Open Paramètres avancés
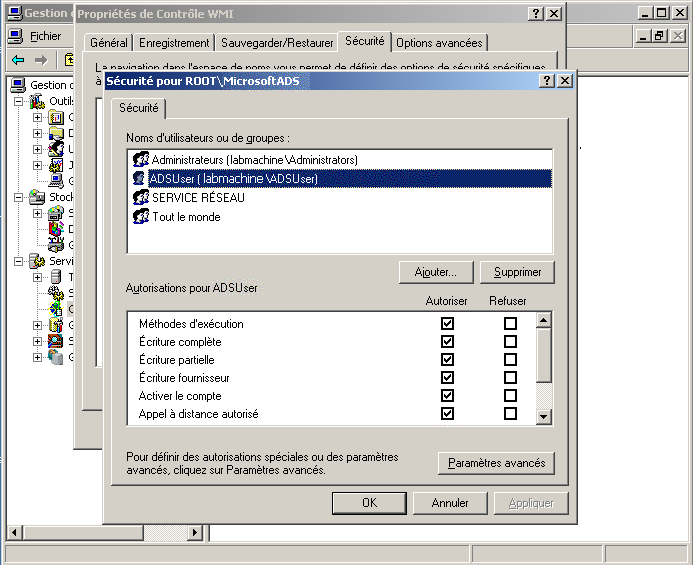The image size is (693, 565). pyautogui.click(x=496, y=463)
